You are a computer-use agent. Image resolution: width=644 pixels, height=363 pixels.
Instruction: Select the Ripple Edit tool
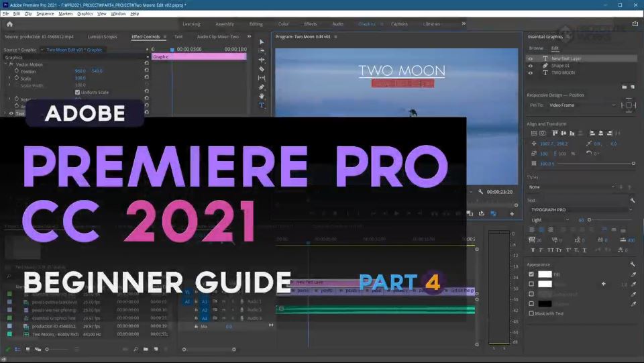(262, 60)
